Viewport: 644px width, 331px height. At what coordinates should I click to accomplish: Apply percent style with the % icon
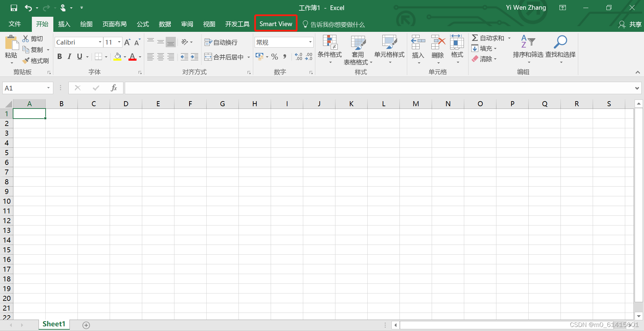click(274, 57)
